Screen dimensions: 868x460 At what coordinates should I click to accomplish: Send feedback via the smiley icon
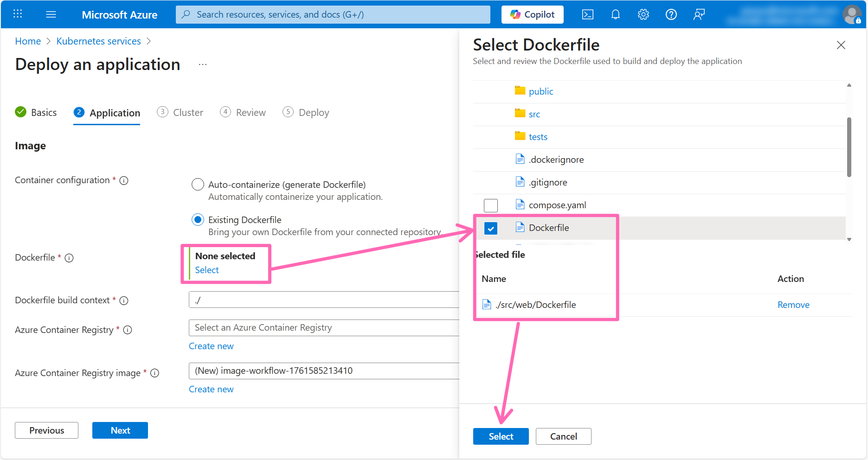pos(699,14)
